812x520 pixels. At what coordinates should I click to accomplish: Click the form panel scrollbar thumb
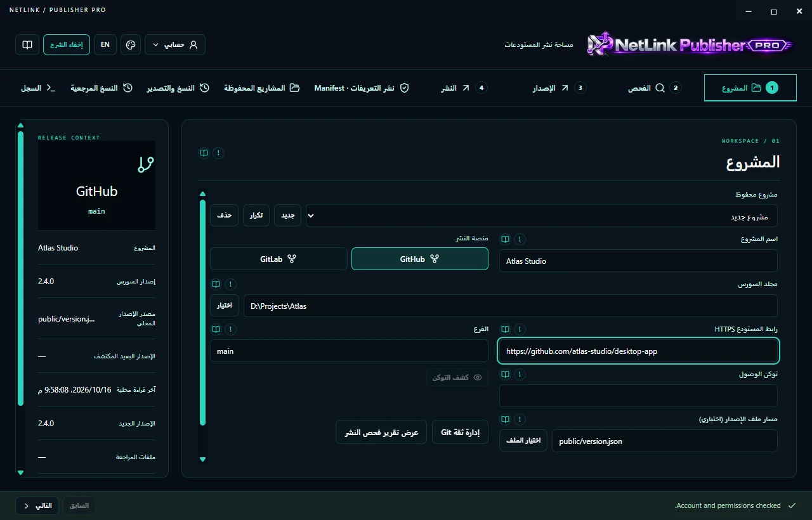click(202, 313)
